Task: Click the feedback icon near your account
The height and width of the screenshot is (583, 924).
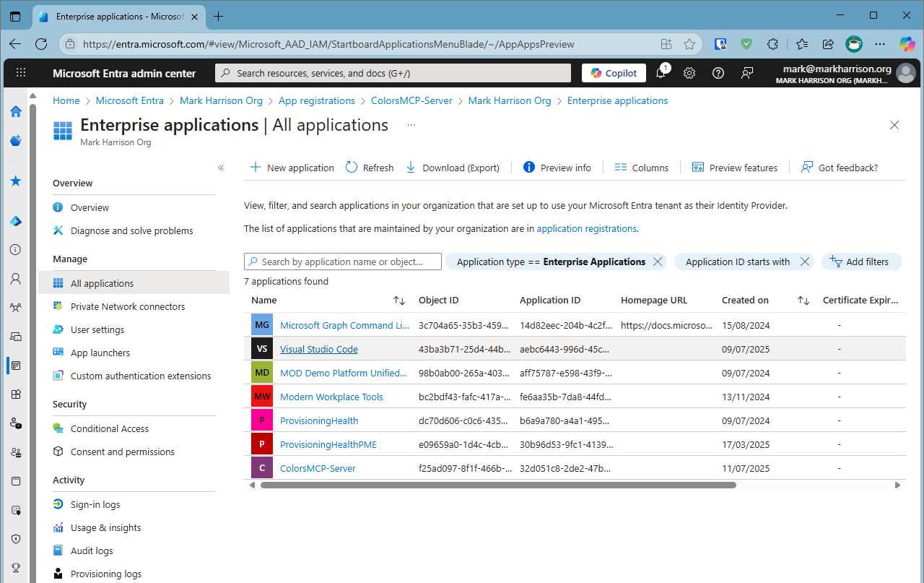Action: click(747, 72)
